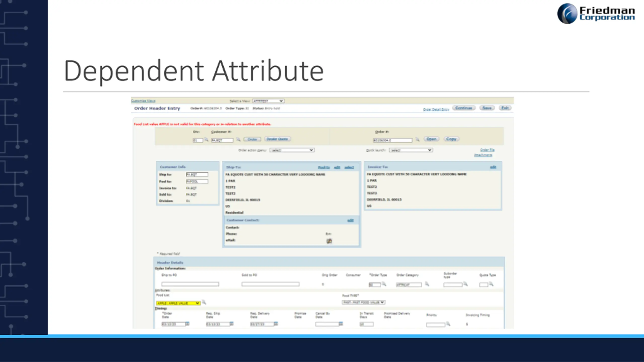Click the red Food List APPLE error message
The height and width of the screenshot is (362, 644).
pyautogui.click(x=202, y=124)
